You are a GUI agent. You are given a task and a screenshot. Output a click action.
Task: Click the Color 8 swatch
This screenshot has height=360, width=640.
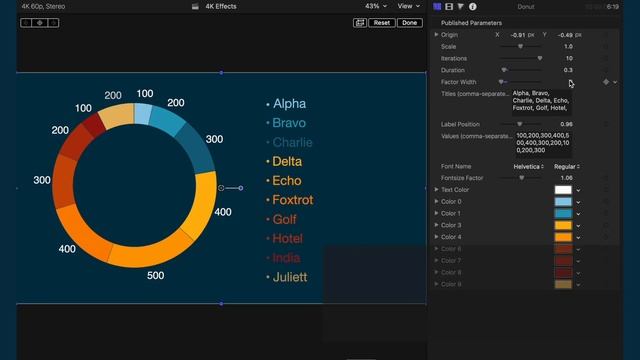(563, 273)
